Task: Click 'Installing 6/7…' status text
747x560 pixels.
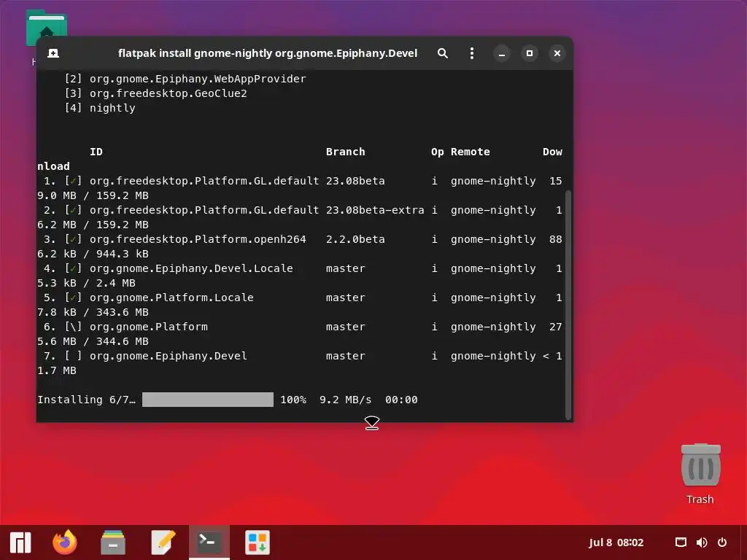Action: coord(87,400)
